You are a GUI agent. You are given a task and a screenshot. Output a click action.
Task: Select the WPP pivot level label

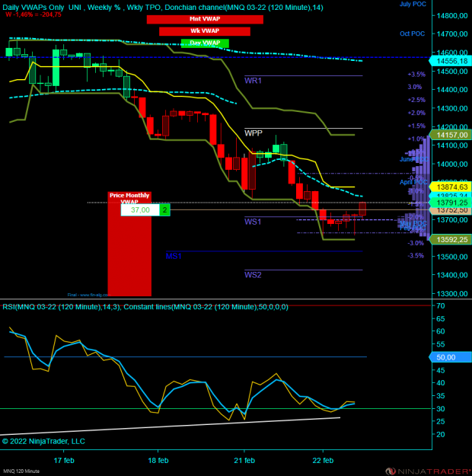254,133
